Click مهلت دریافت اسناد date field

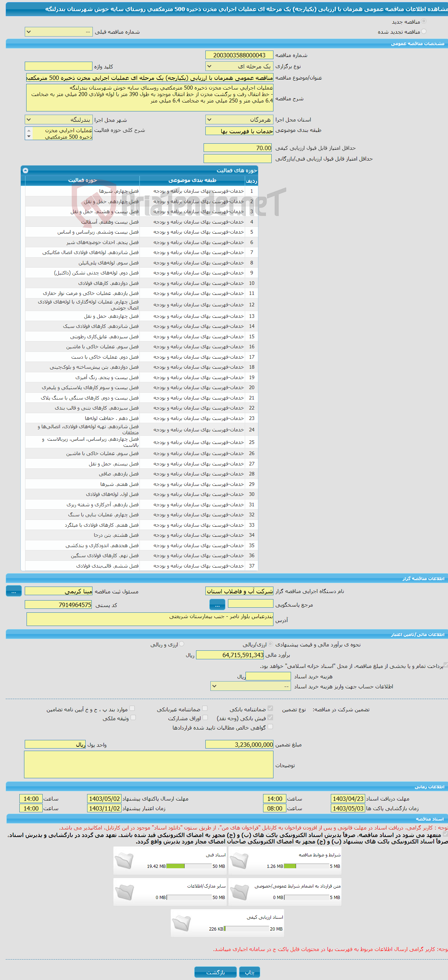point(348,799)
